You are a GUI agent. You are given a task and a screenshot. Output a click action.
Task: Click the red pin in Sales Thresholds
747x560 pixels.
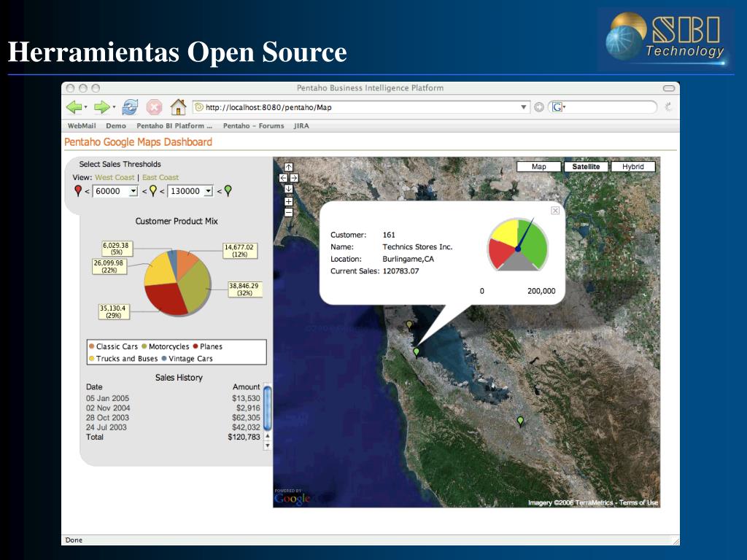click(78, 191)
